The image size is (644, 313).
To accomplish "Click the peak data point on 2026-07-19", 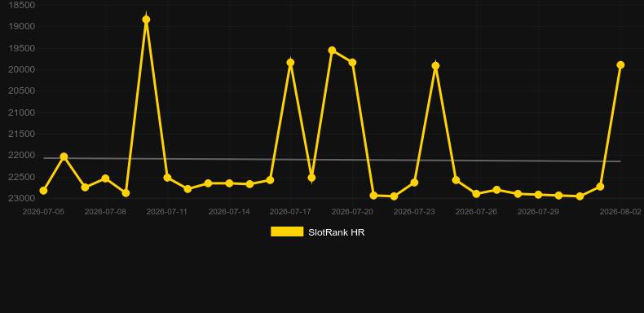I will click(332, 50).
